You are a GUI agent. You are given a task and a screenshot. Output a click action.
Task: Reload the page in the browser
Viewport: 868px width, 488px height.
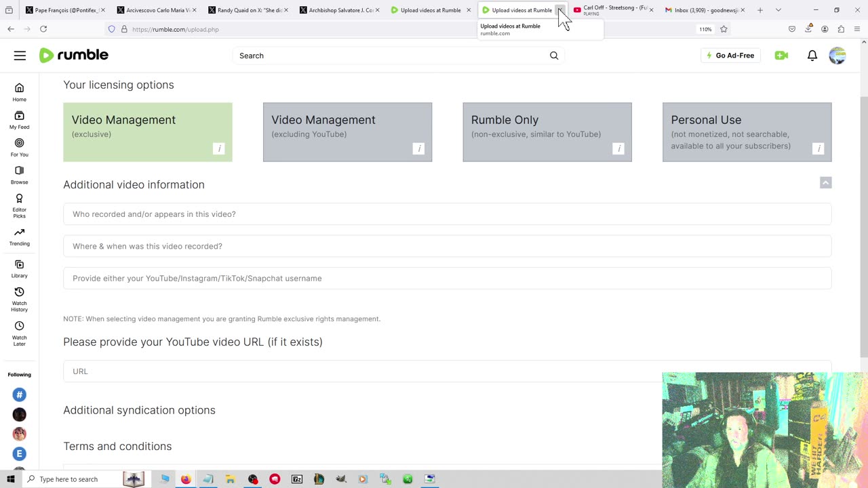(x=43, y=29)
